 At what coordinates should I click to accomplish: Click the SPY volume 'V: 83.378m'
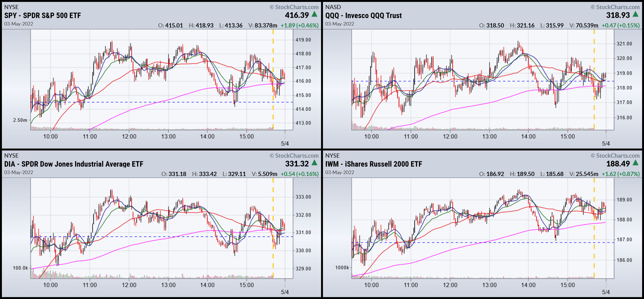pos(263,25)
